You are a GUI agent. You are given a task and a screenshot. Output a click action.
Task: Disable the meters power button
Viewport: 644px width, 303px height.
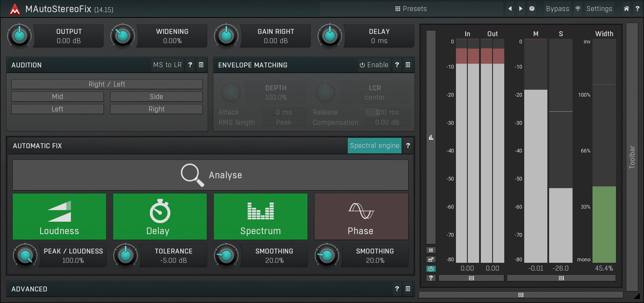[431, 269]
